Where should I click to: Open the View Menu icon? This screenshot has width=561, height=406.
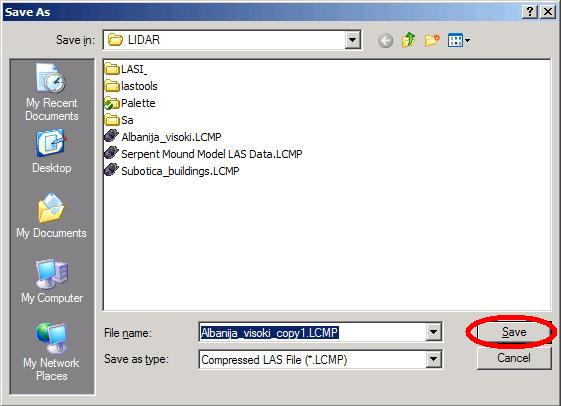pos(459,40)
